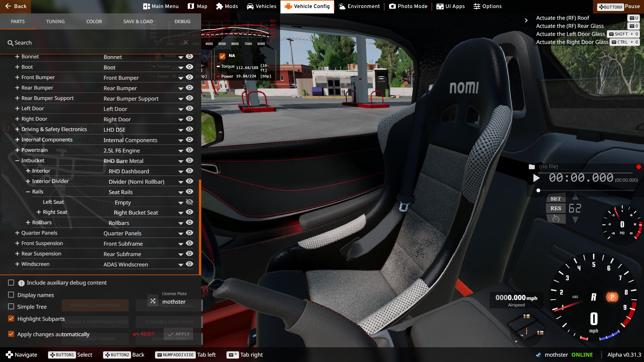Uncheck Apply changes automatically
Image resolution: width=644 pixels, height=362 pixels.
[11, 334]
